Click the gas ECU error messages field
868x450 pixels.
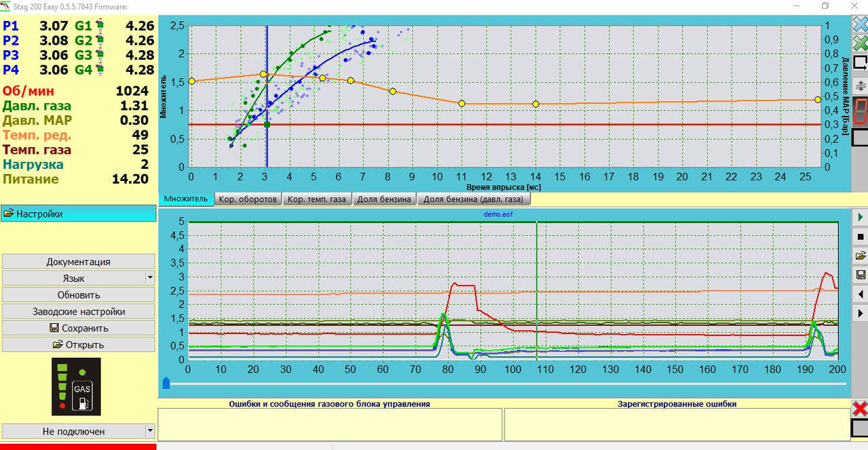330,424
